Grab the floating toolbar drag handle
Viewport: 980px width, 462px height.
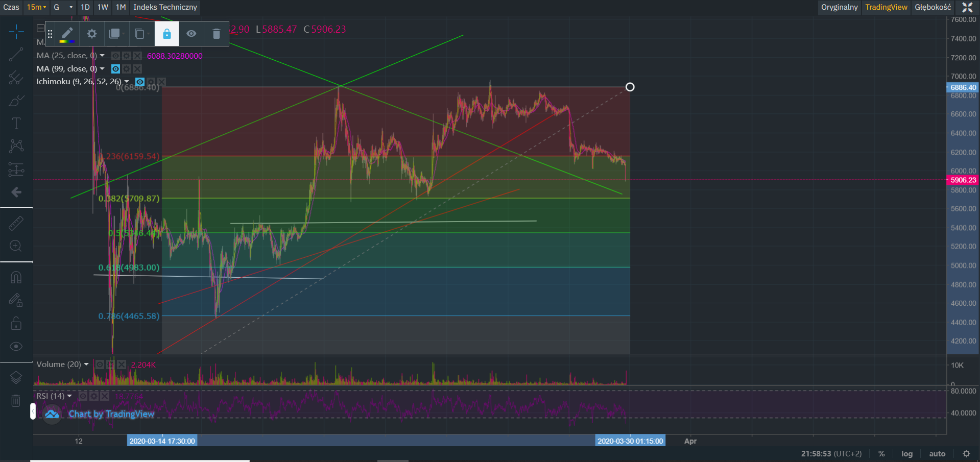click(x=50, y=34)
